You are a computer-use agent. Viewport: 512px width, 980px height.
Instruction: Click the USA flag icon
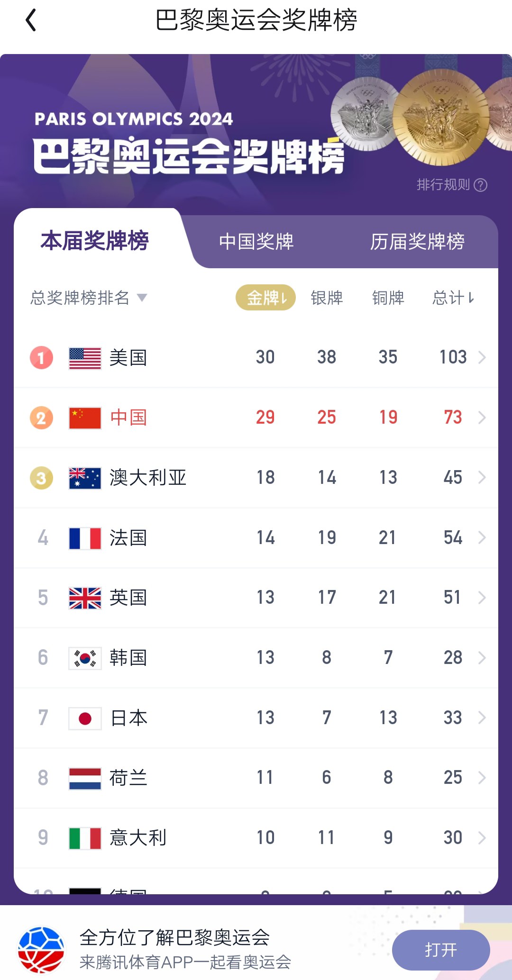[85, 358]
